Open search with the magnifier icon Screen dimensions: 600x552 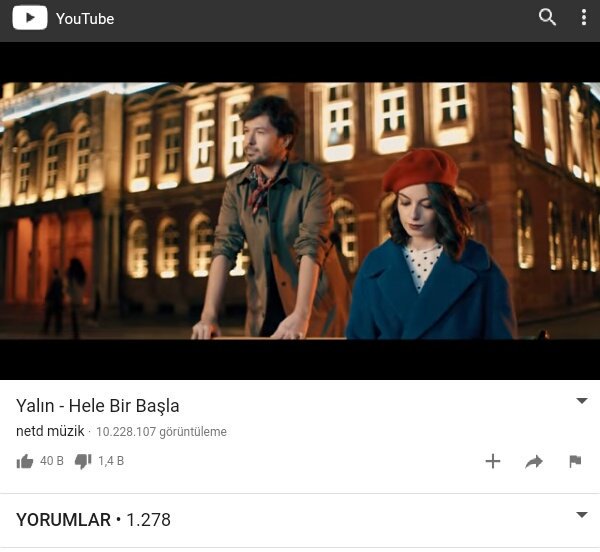pyautogui.click(x=547, y=17)
